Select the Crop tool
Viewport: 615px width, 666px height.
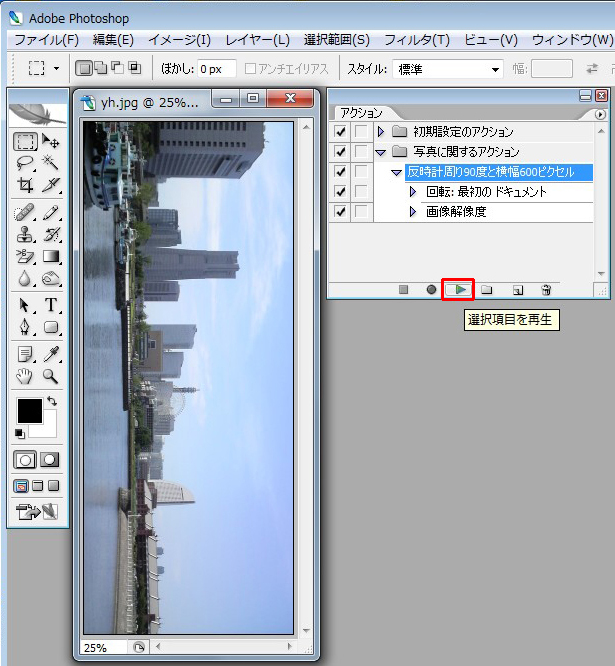(x=25, y=185)
